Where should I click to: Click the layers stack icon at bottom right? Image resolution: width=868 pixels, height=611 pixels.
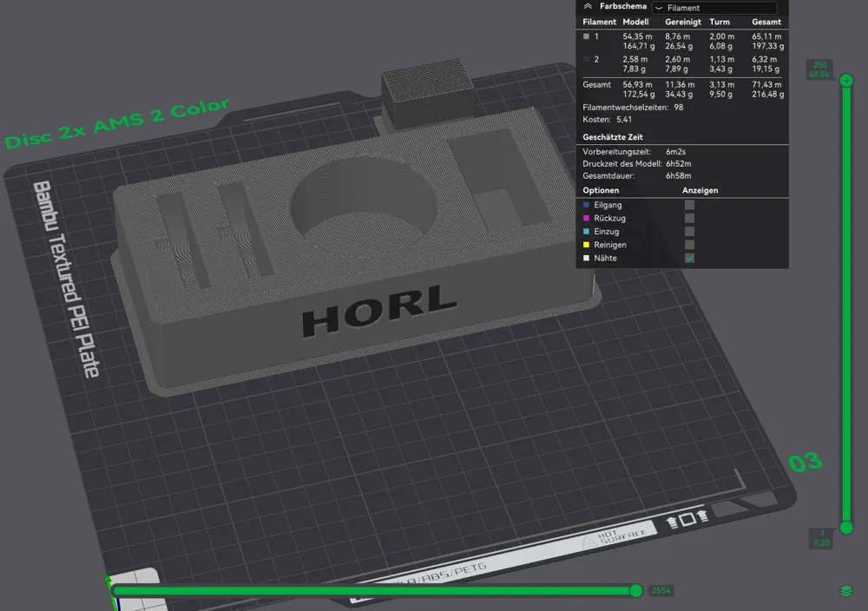pos(846,592)
